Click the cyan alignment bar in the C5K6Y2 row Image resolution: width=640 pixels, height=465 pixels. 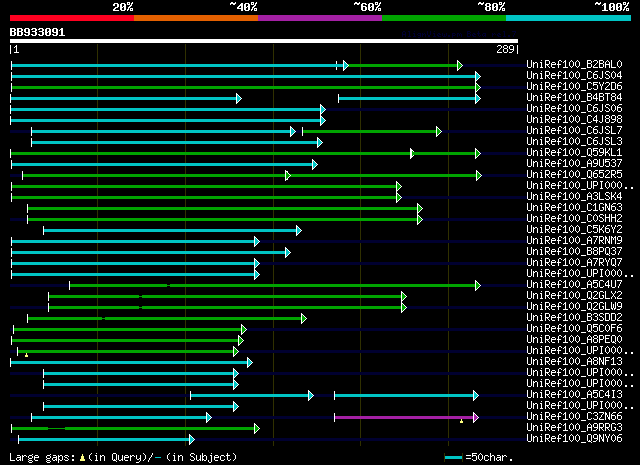point(170,231)
